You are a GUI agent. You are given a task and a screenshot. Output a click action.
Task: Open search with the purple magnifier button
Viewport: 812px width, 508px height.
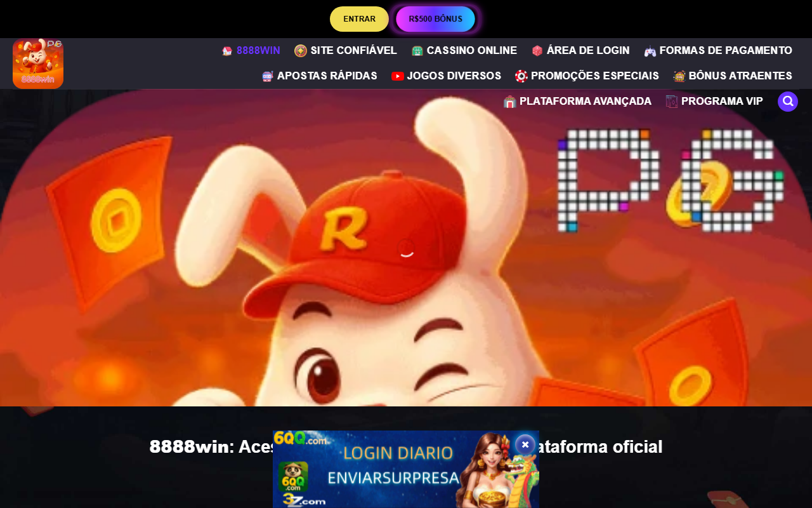pos(788,102)
